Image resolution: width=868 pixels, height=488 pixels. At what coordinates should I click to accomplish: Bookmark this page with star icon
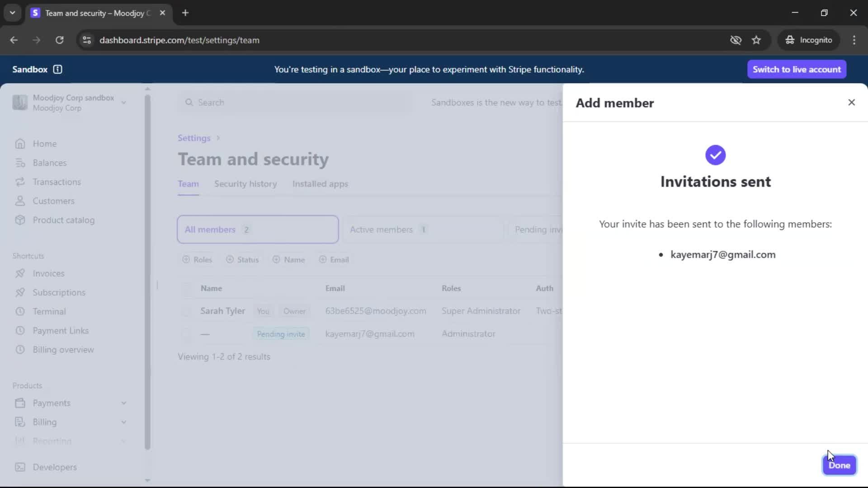pos(756,40)
